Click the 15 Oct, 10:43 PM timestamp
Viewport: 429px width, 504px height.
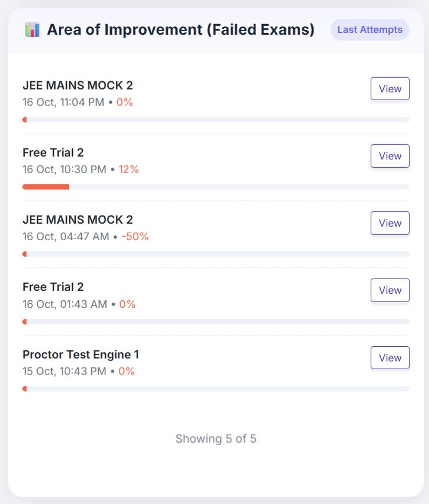64,372
